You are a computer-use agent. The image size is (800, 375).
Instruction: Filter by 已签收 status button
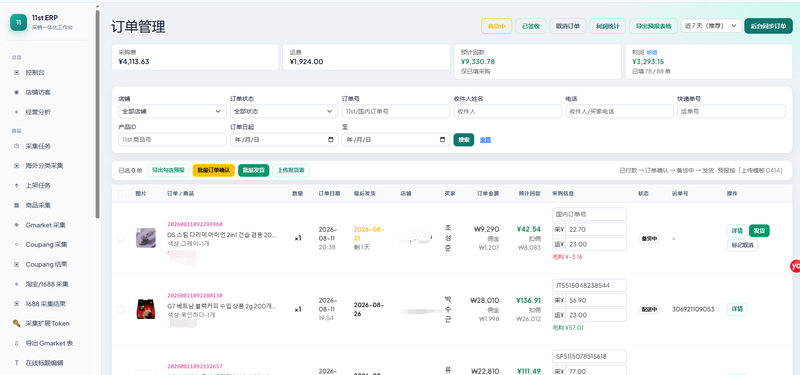531,26
